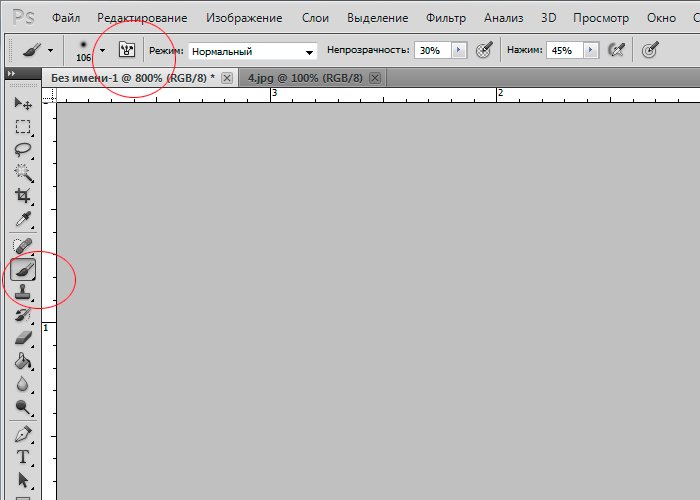This screenshot has height=500, width=700.
Task: Select the Rectangular Marquee tool
Action: click(23, 127)
